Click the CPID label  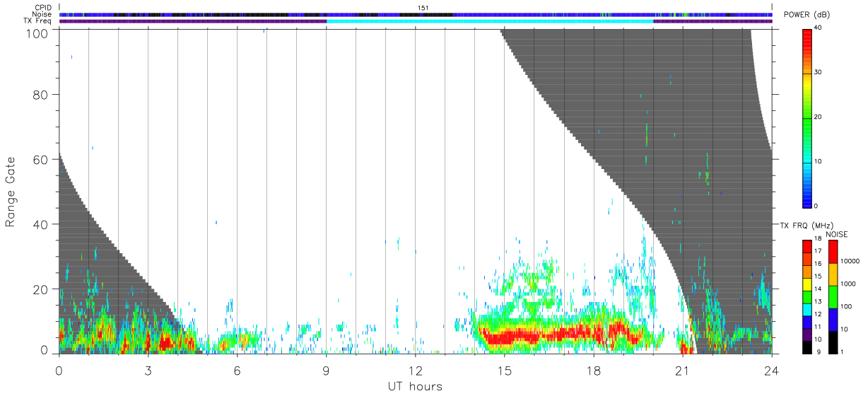pos(44,8)
